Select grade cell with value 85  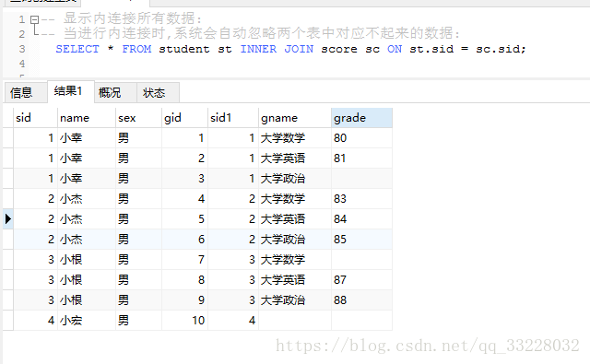tap(361, 240)
